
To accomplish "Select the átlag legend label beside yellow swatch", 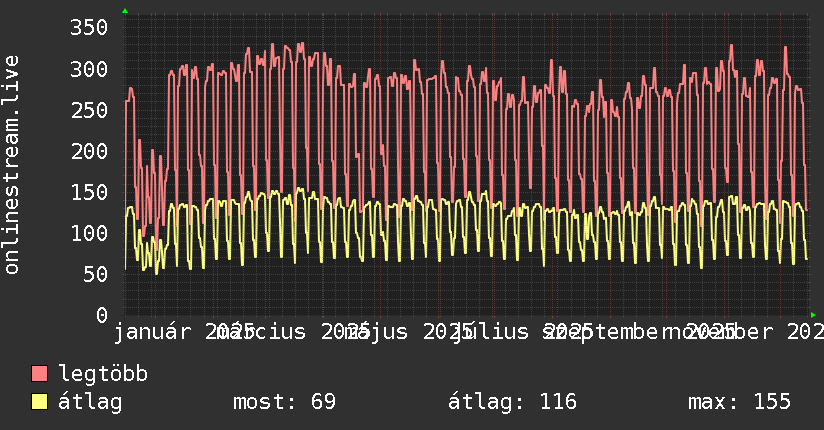I will [90, 402].
